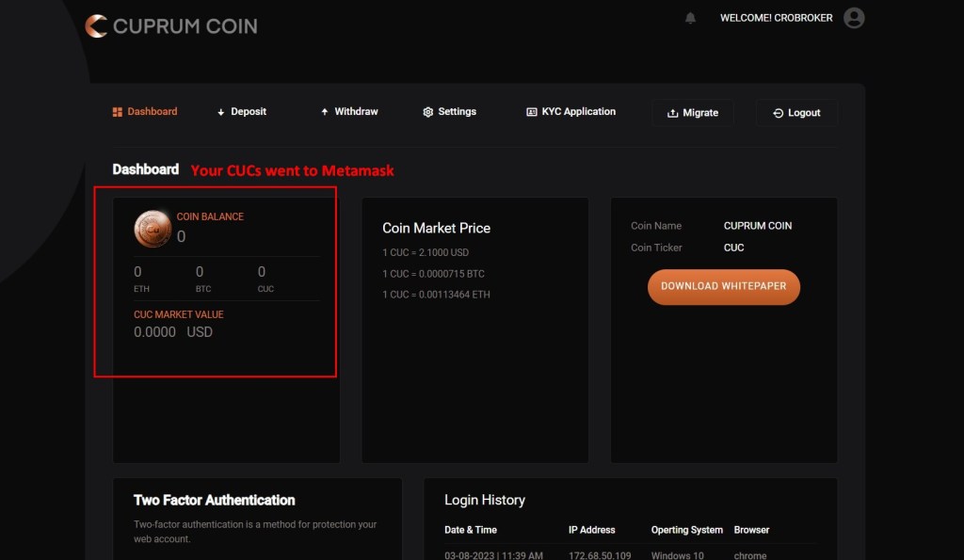Click the CUC Market Value amount
The height and width of the screenshot is (560, 964).
tap(173, 332)
